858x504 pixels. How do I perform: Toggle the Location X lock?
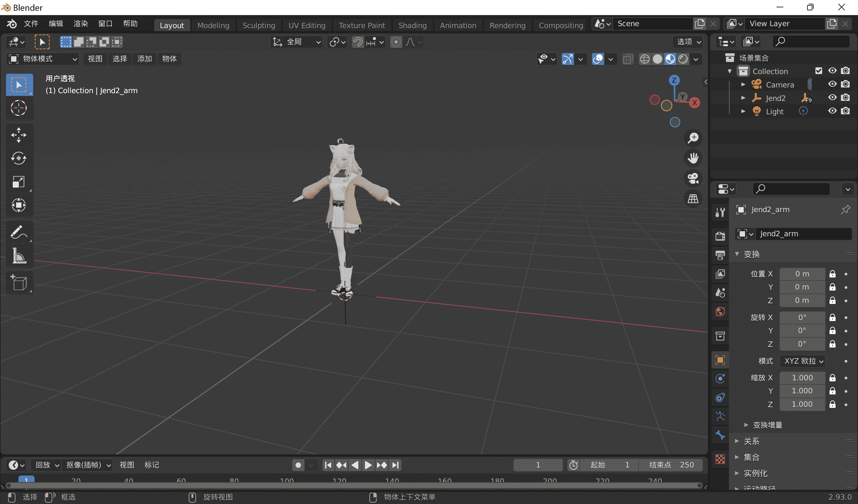click(833, 274)
